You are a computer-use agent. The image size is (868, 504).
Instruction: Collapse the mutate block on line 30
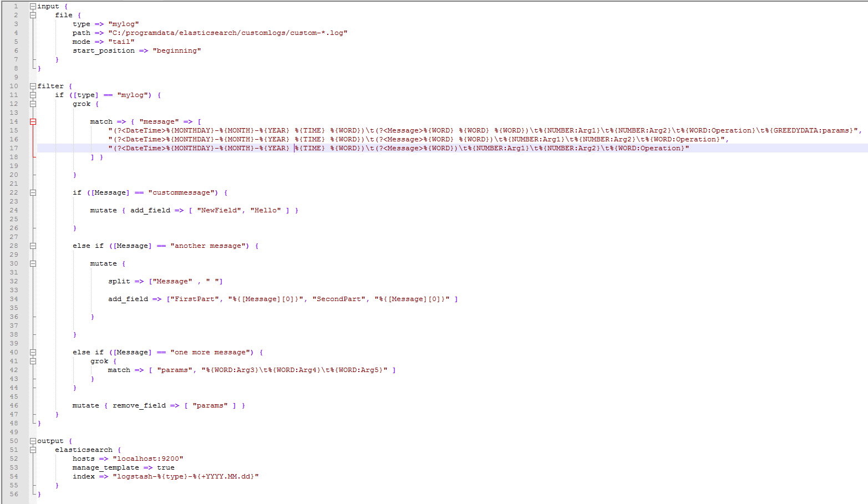tap(33, 263)
